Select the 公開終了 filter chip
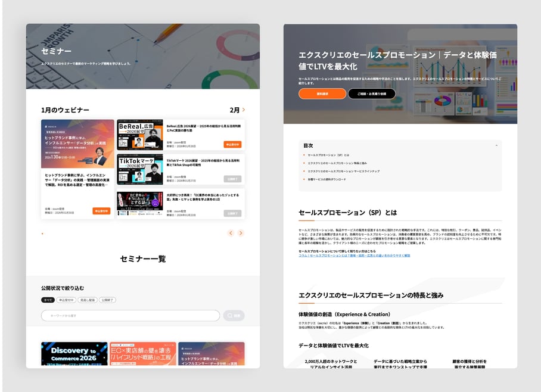This screenshot has width=541, height=392. click(107, 300)
